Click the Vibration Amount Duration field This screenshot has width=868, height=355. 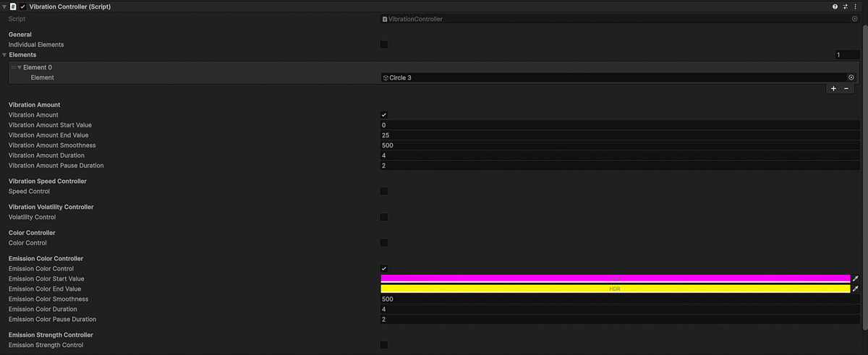621,155
